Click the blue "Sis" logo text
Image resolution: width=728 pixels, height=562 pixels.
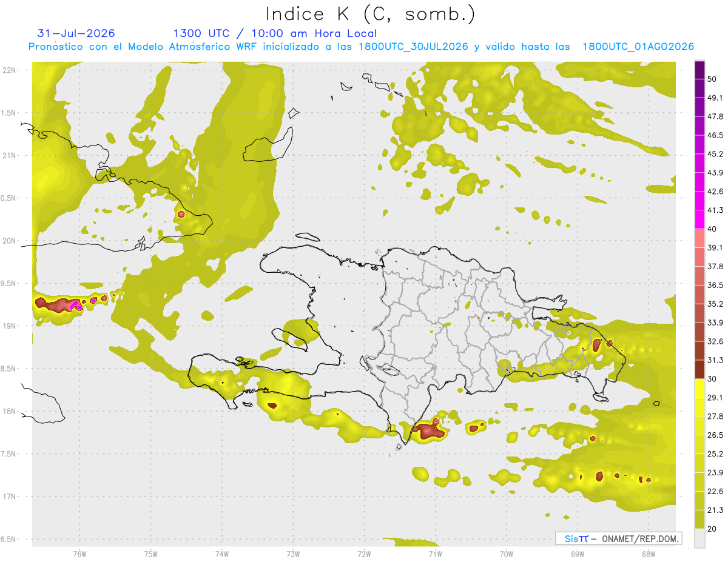point(571,538)
